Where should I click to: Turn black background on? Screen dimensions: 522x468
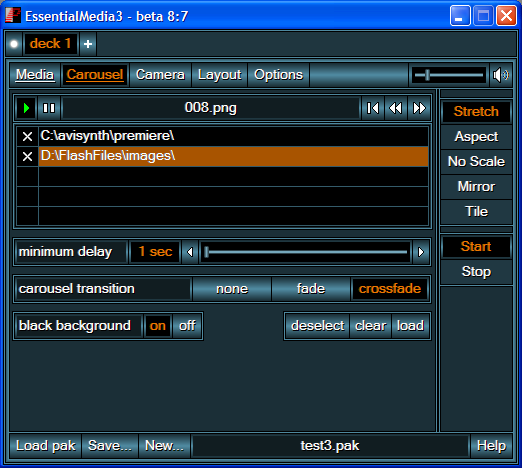(x=158, y=326)
